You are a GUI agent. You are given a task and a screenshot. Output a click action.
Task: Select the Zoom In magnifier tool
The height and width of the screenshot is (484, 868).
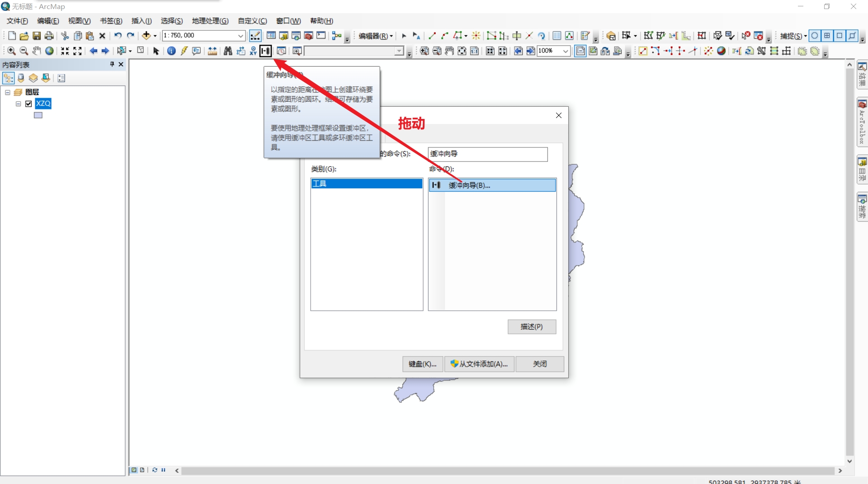pos(12,51)
